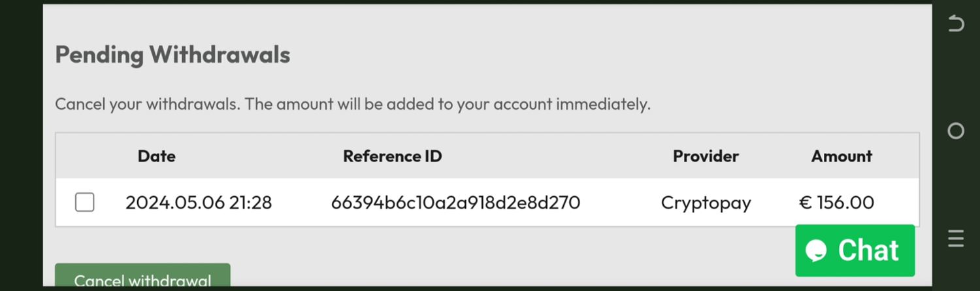Select the date 2024.05.06 21:28 cell
This screenshot has width=980, height=291.
[199, 203]
